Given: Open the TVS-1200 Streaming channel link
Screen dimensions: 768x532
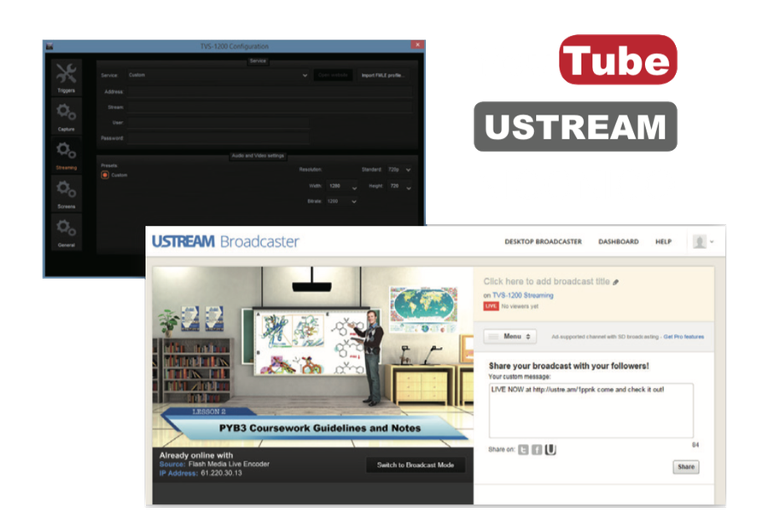Looking at the screenshot, I should [x=522, y=295].
